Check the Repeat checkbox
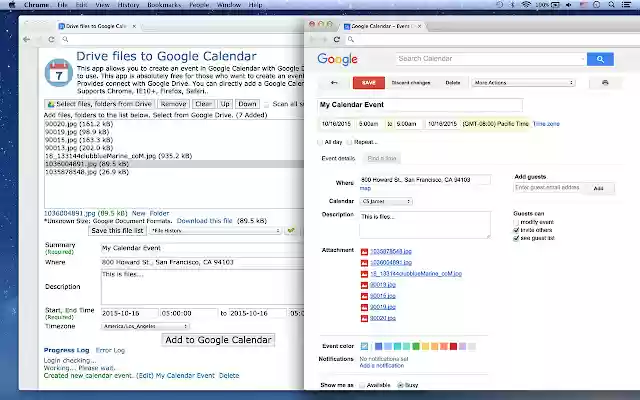Image resolution: width=640 pixels, height=400 pixels. click(349, 142)
